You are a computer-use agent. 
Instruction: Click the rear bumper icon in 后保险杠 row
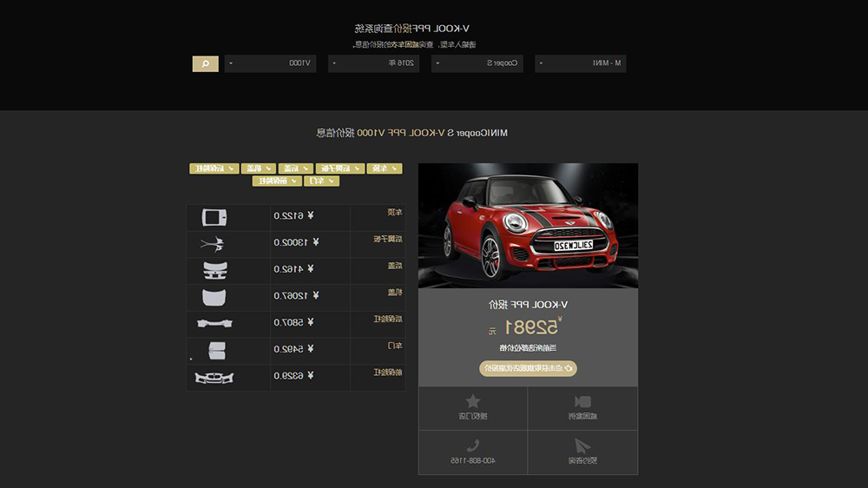click(x=214, y=323)
